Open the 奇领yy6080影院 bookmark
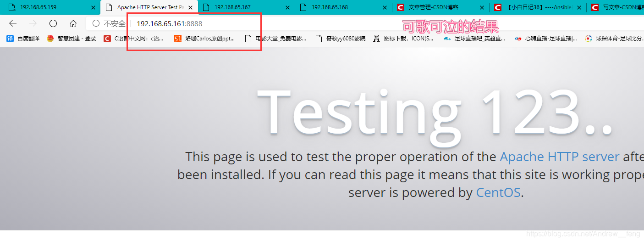The height and width of the screenshot is (242, 644). [341, 39]
